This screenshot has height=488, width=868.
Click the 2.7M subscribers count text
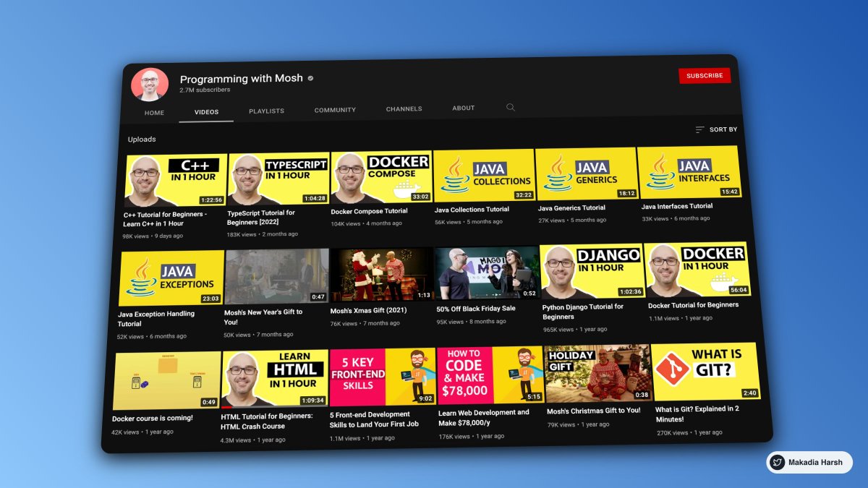(205, 90)
